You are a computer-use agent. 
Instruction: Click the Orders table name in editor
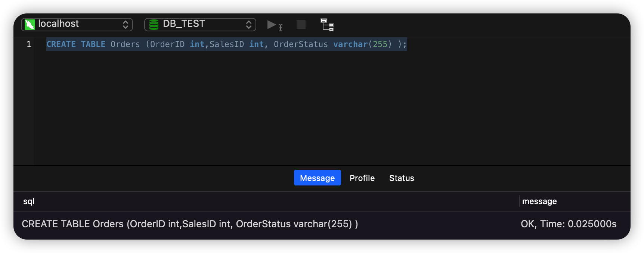(125, 44)
